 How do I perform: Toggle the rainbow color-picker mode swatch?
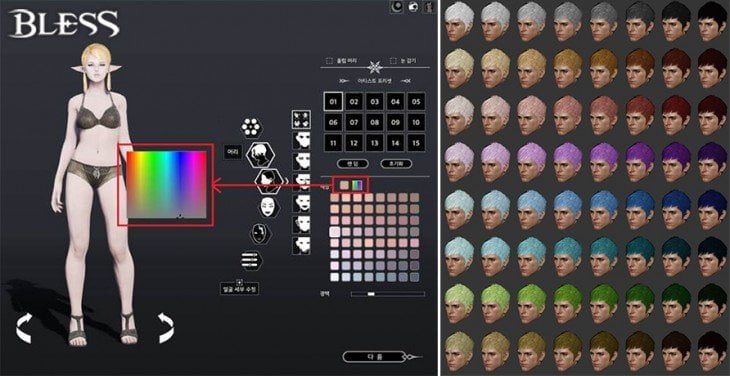(x=357, y=185)
